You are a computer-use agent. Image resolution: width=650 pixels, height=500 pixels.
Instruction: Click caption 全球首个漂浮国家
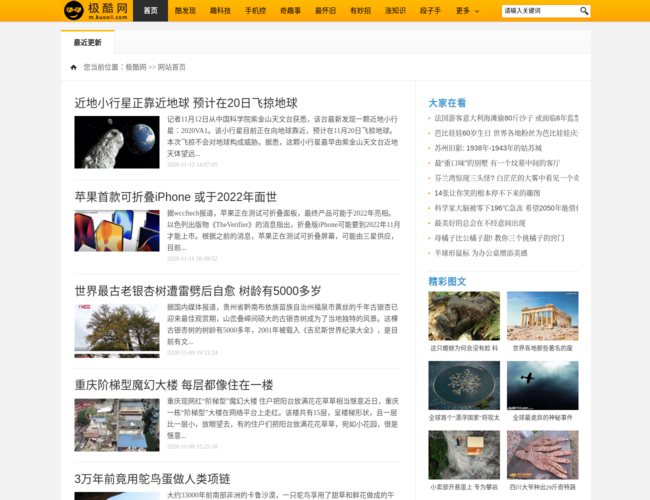(464, 418)
